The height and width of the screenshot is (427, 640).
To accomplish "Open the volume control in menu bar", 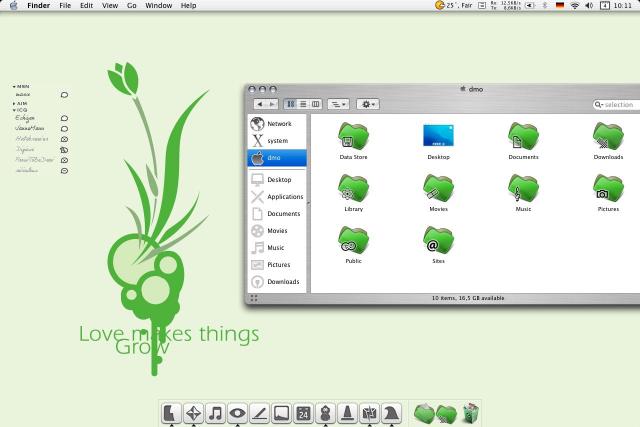I will pyautogui.click(x=589, y=5).
